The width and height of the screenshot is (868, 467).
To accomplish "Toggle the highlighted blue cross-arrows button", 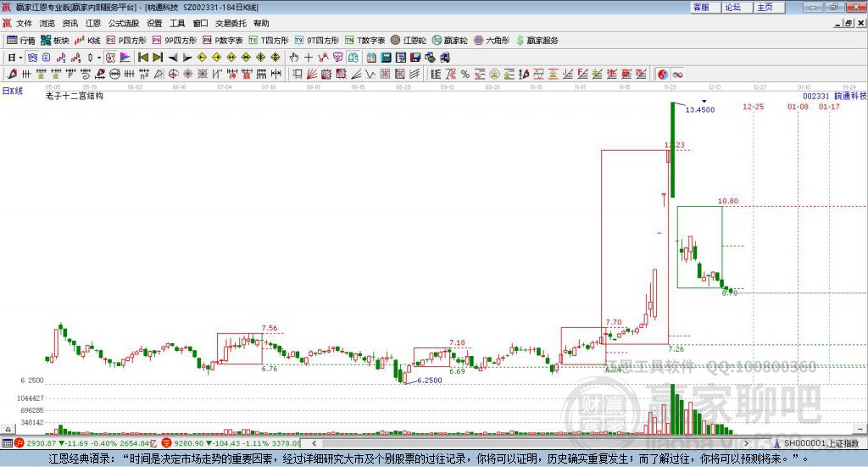I will click(32, 57).
